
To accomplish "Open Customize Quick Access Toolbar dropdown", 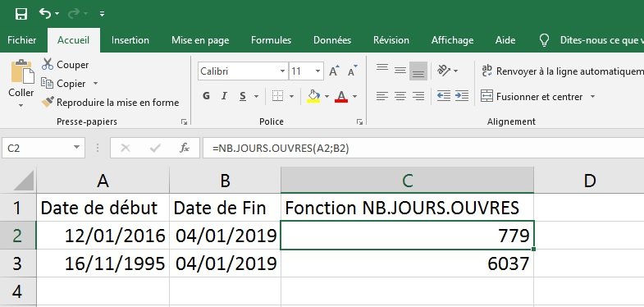I will pyautogui.click(x=102, y=14).
